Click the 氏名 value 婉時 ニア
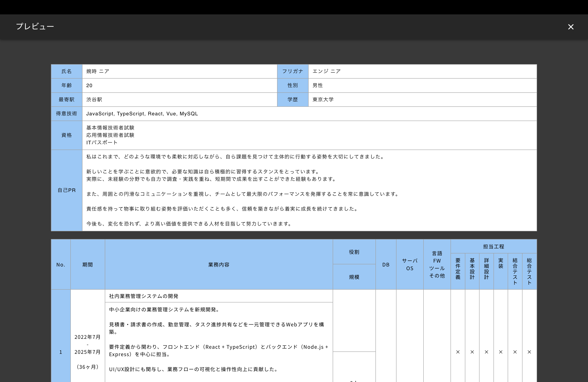This screenshot has width=588, height=382. (98, 71)
